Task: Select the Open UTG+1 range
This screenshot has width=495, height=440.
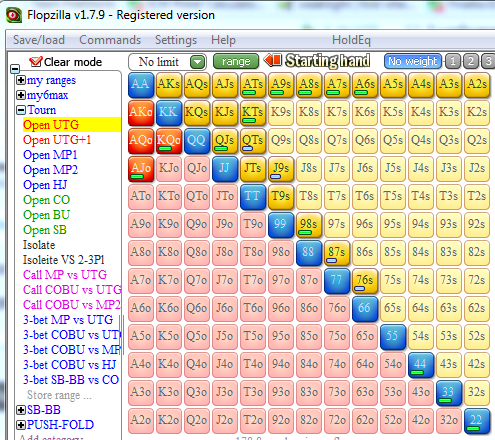Action: pos(57,140)
